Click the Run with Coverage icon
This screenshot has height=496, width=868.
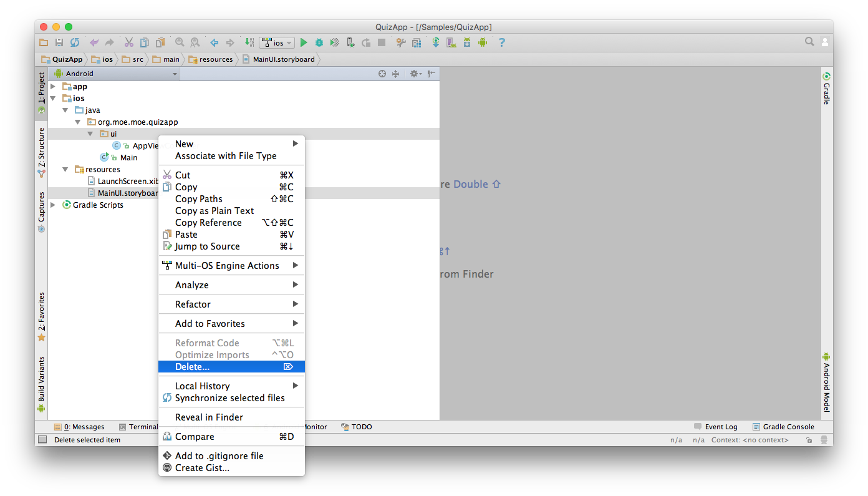coord(335,42)
